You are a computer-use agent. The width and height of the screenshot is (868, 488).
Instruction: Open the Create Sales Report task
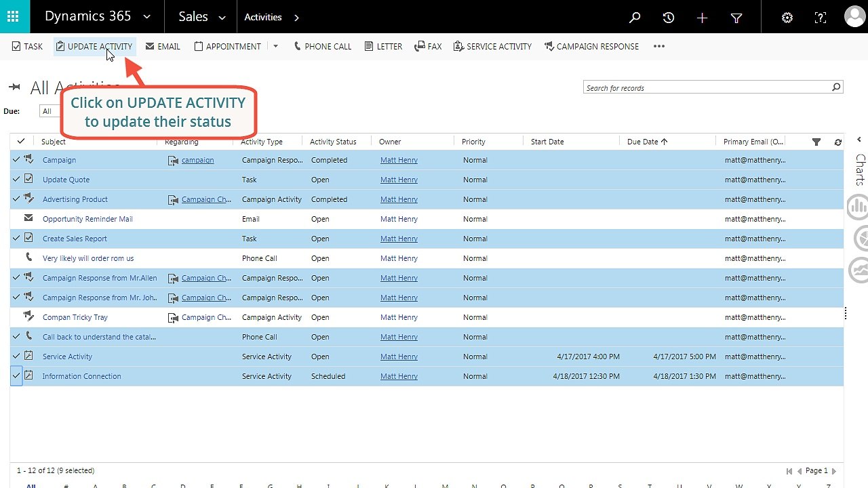75,239
